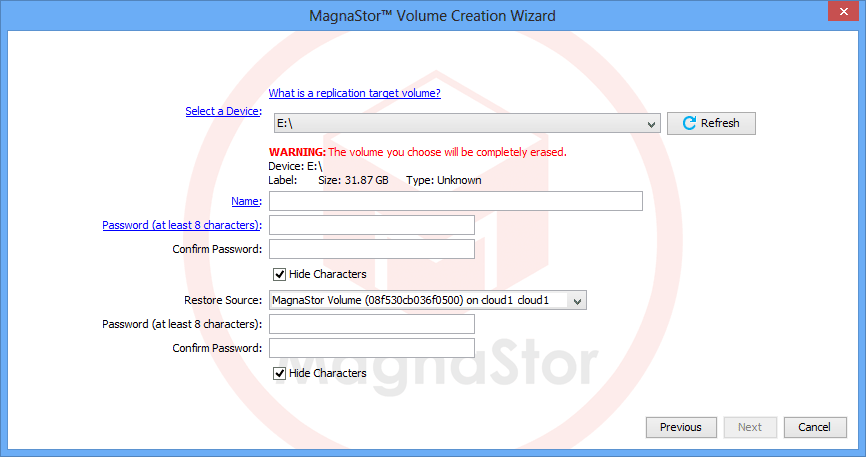
Task: Click the first Password input field
Action: point(372,225)
